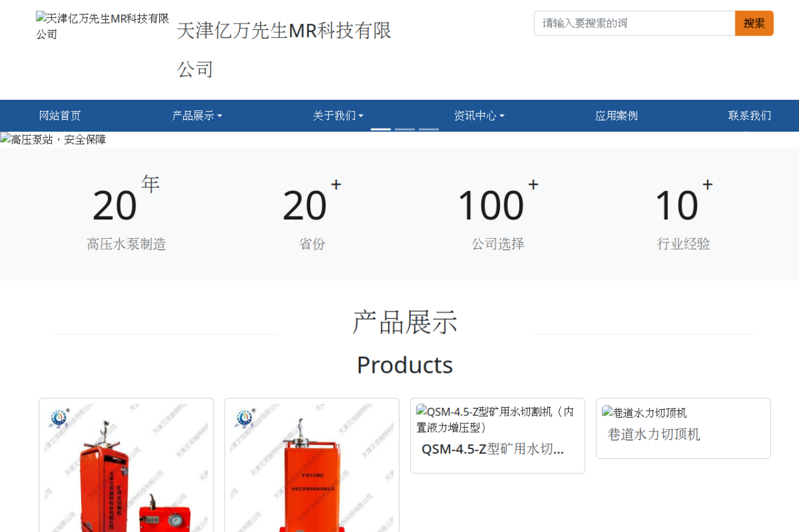The width and height of the screenshot is (799, 532).
Task: Expand the 资讯中心 dropdown menu
Action: click(x=479, y=115)
